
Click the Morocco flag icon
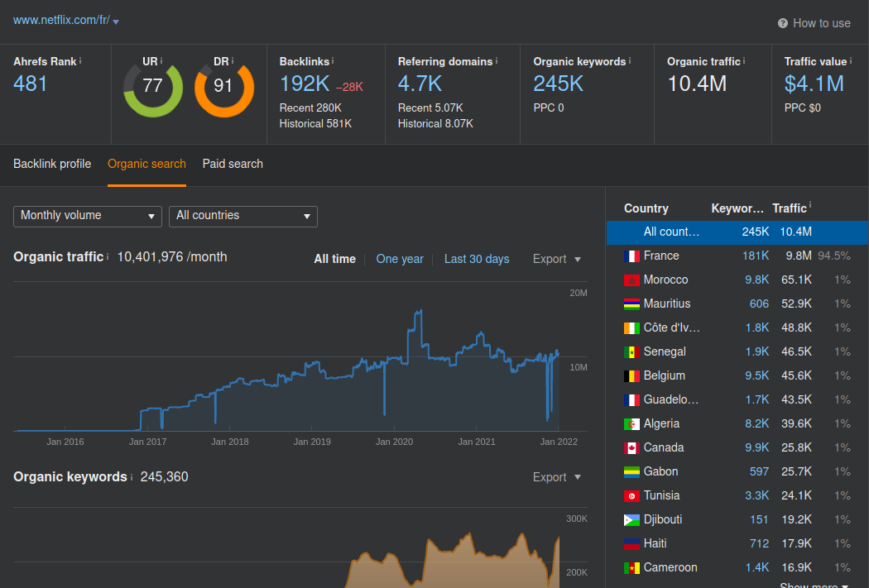tap(631, 280)
